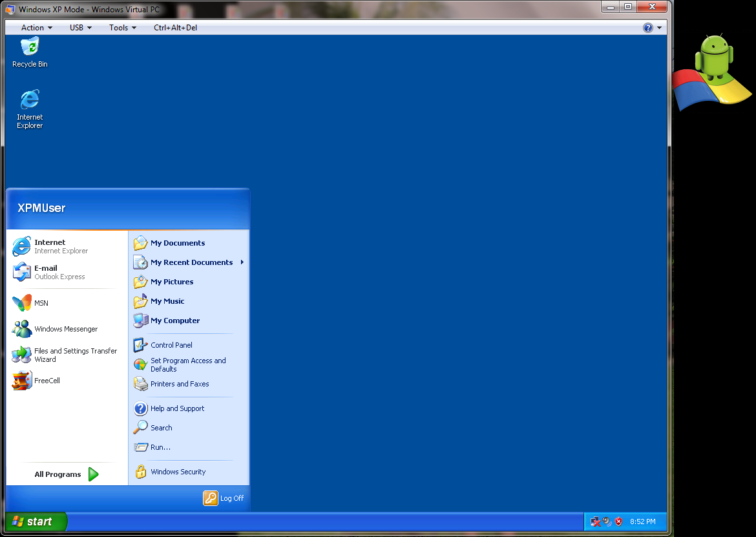
Task: Expand My Recent Documents submenu
Action: 189,262
